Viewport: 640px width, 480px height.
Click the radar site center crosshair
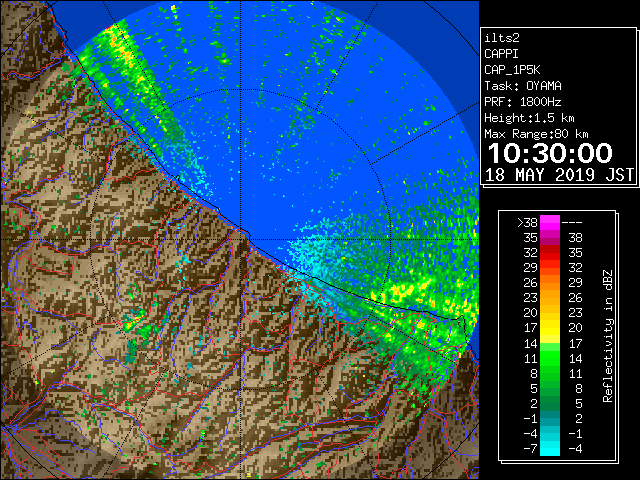(240, 239)
